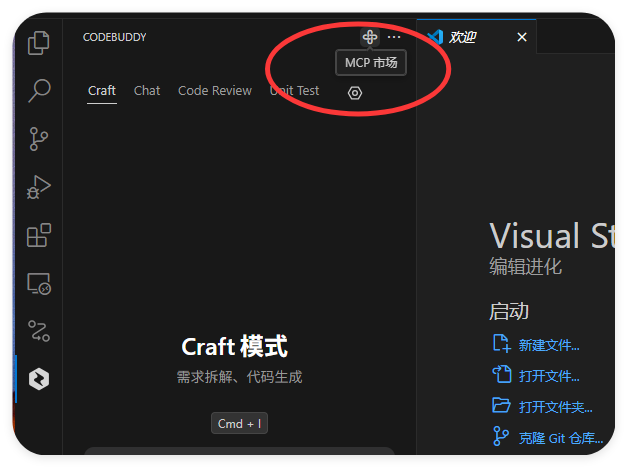This screenshot has width=627, height=467.
Task: Click the 编辑进化 subtitle text
Action: click(x=525, y=266)
